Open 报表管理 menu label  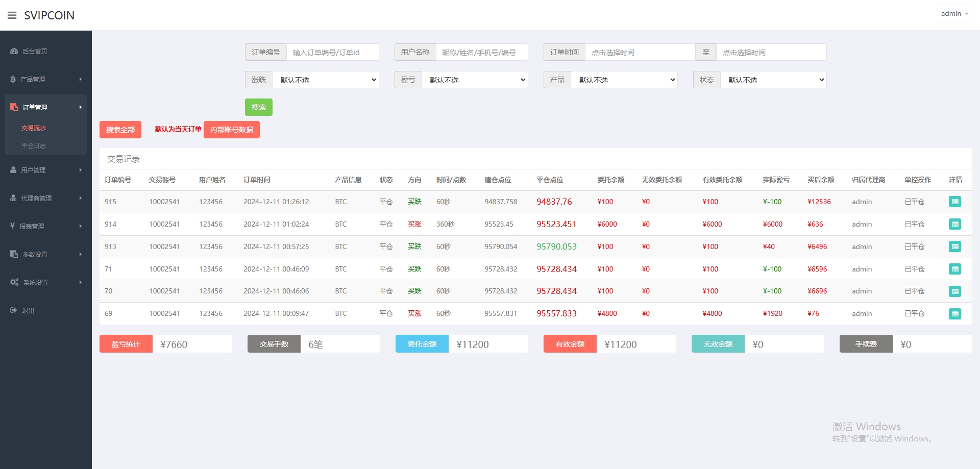pos(32,226)
